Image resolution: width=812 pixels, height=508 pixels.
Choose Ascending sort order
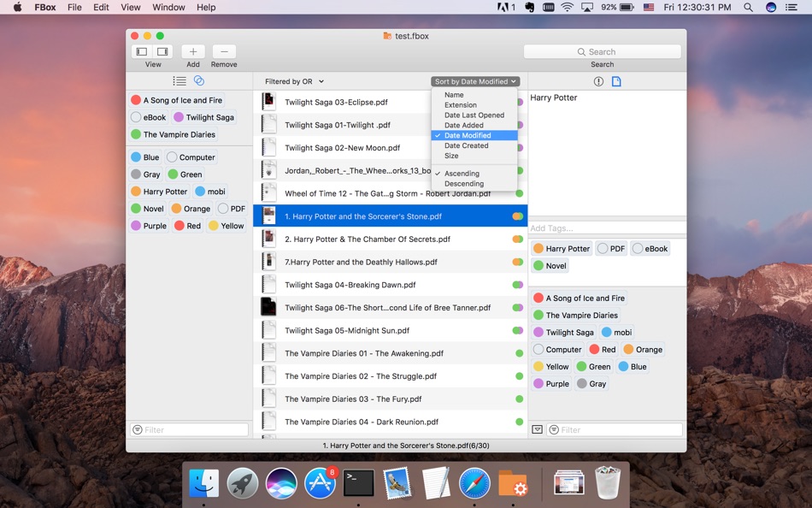[462, 174]
